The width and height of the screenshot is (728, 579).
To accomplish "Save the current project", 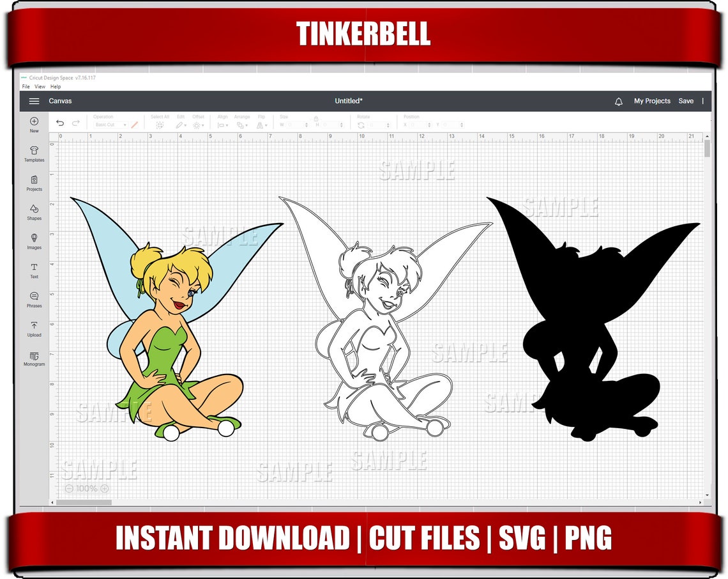I will pos(686,100).
